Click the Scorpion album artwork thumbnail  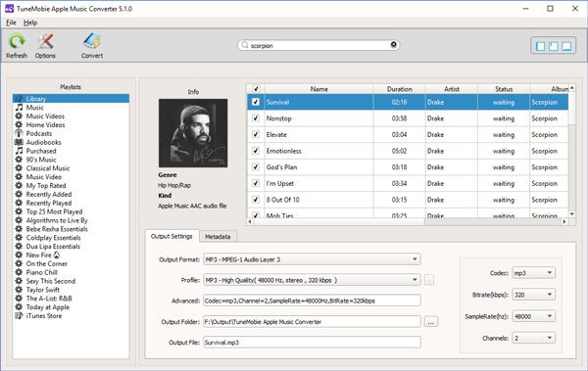193,133
